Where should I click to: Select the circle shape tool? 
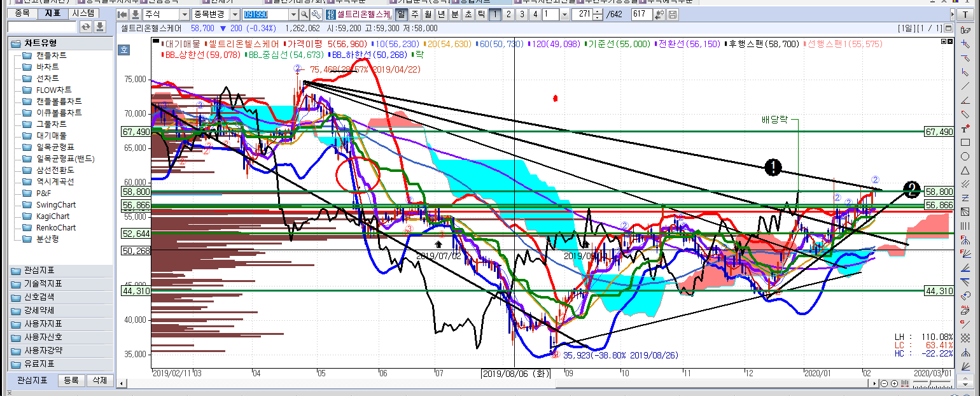(x=966, y=156)
